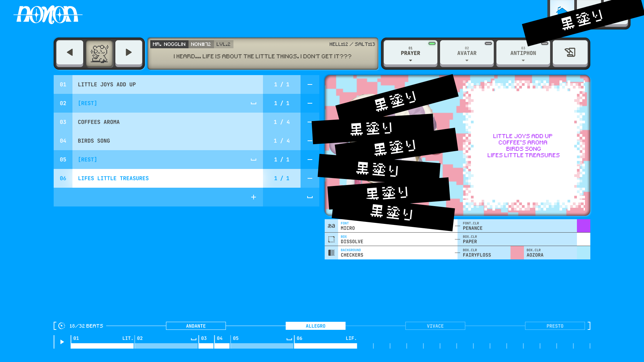Toggle visibility on LIFES LITTLE TREASURES track
Screen dimensions: 644x362
pyautogui.click(x=310, y=178)
